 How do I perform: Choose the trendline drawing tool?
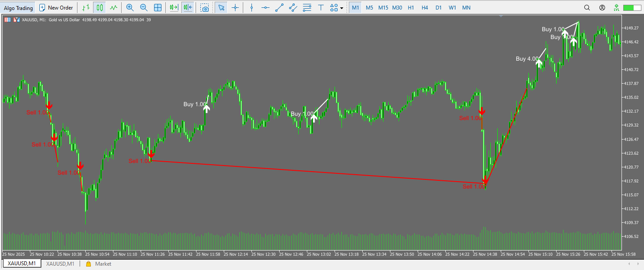(x=280, y=7)
